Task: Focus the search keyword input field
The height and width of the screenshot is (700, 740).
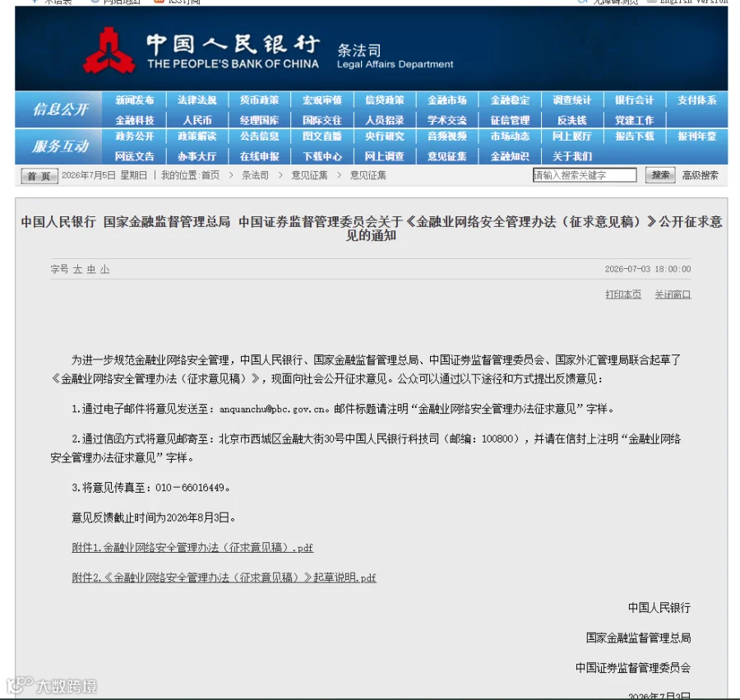Action: coord(585,175)
